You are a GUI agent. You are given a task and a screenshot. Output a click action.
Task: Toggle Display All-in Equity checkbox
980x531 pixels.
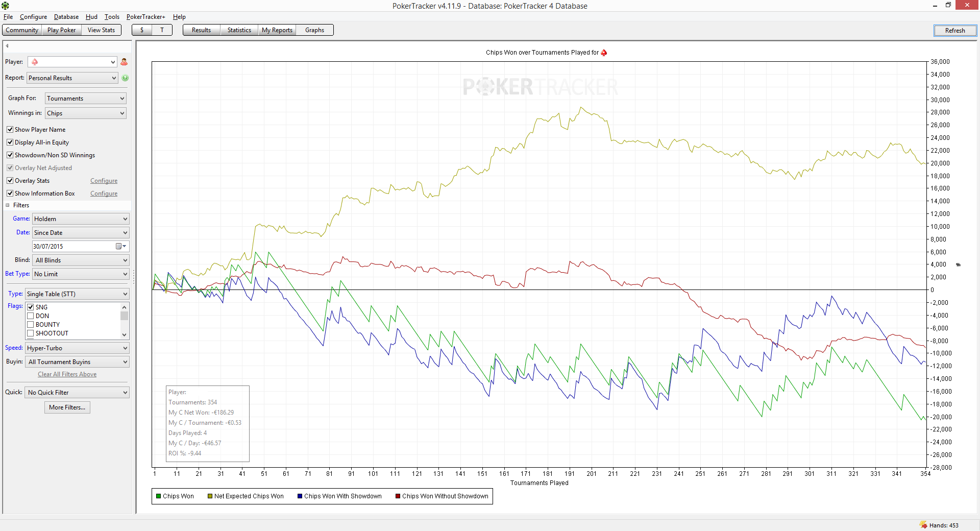(10, 142)
